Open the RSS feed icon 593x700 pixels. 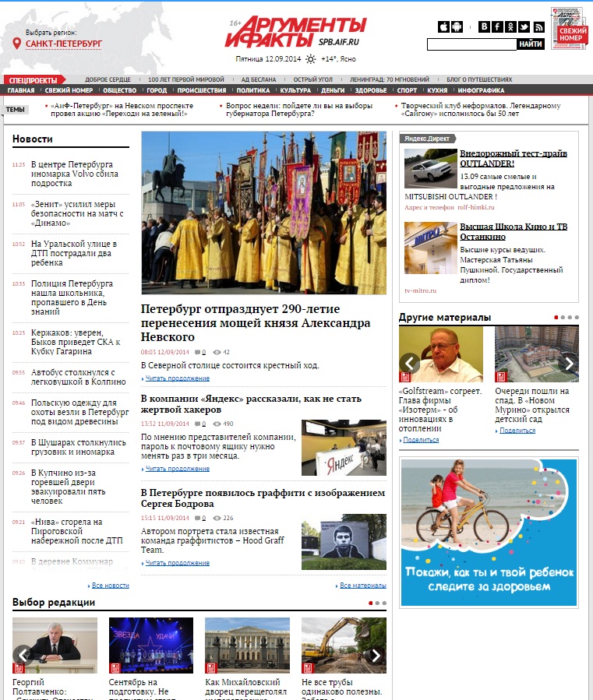click(x=539, y=26)
